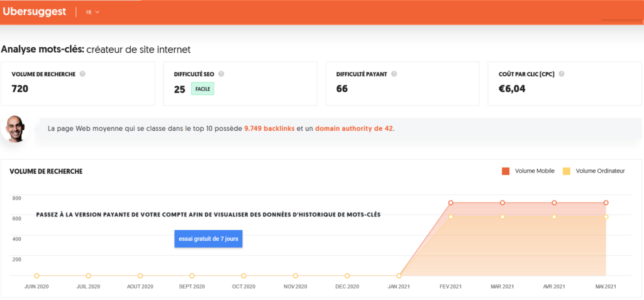
Task: Toggle the Volume Ordinateur legend swatch
Action: coord(567,171)
